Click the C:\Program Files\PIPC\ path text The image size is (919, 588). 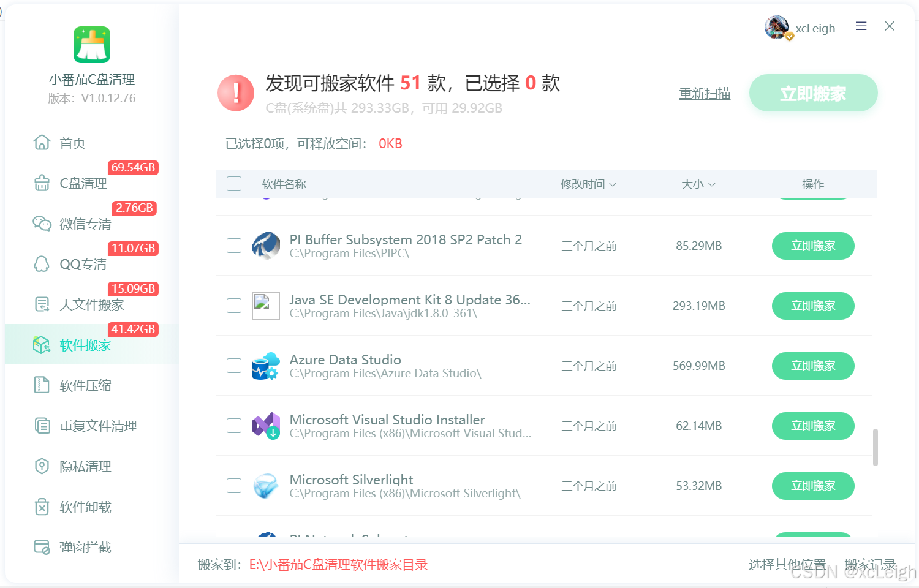[x=349, y=254]
